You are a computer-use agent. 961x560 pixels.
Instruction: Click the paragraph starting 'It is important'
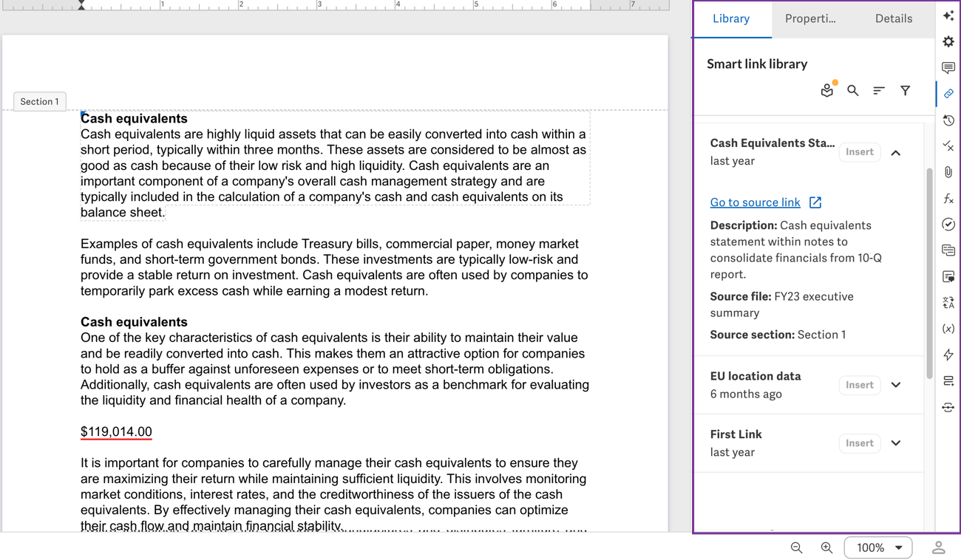(334, 494)
